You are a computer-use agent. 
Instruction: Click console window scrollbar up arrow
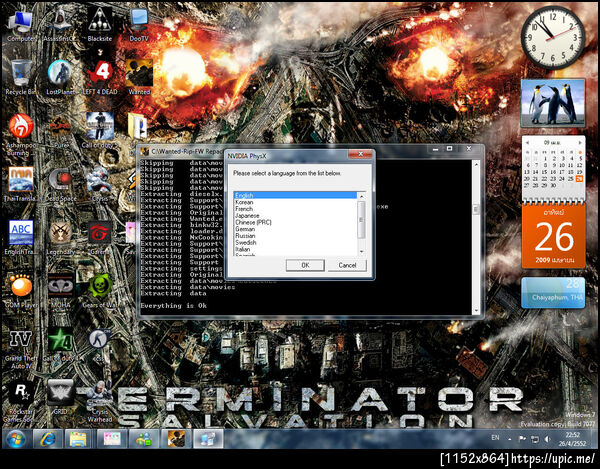476,164
